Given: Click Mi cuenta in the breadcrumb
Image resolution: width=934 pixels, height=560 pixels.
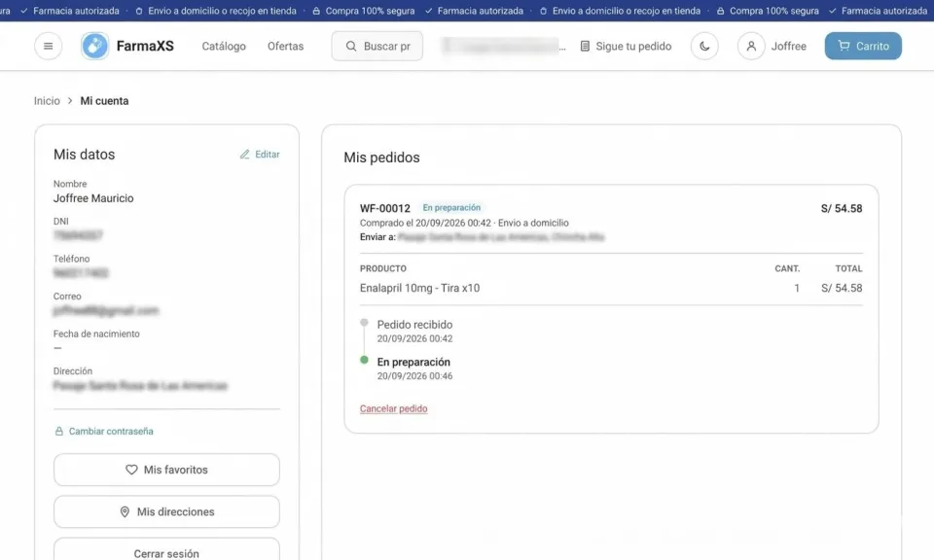Looking at the screenshot, I should [x=104, y=100].
